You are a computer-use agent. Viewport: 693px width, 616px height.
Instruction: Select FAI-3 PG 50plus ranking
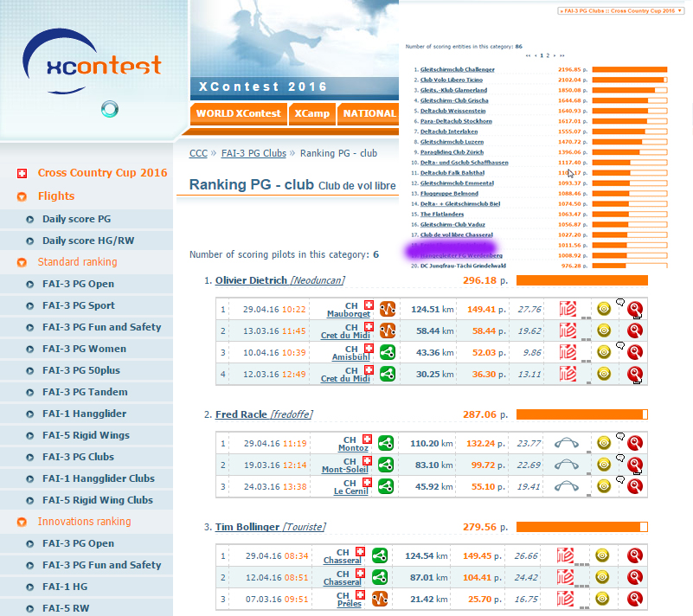80,371
